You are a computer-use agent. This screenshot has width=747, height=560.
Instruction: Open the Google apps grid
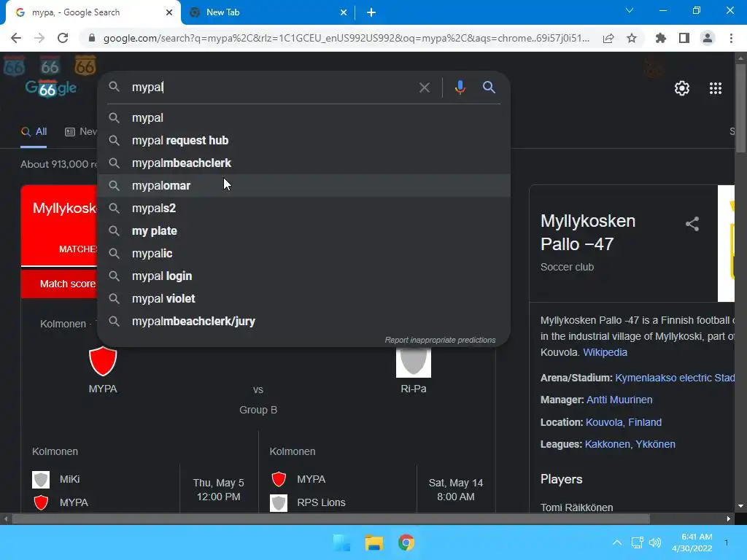coord(716,88)
